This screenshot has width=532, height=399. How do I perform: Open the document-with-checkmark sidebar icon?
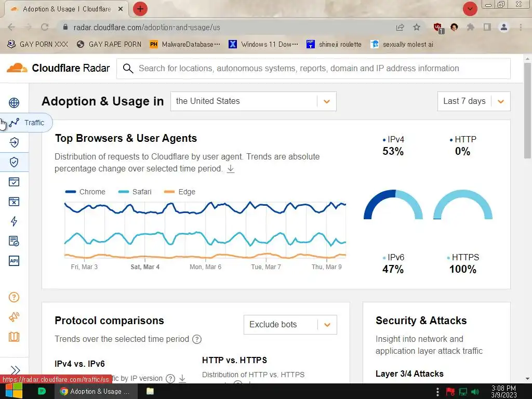click(x=14, y=241)
